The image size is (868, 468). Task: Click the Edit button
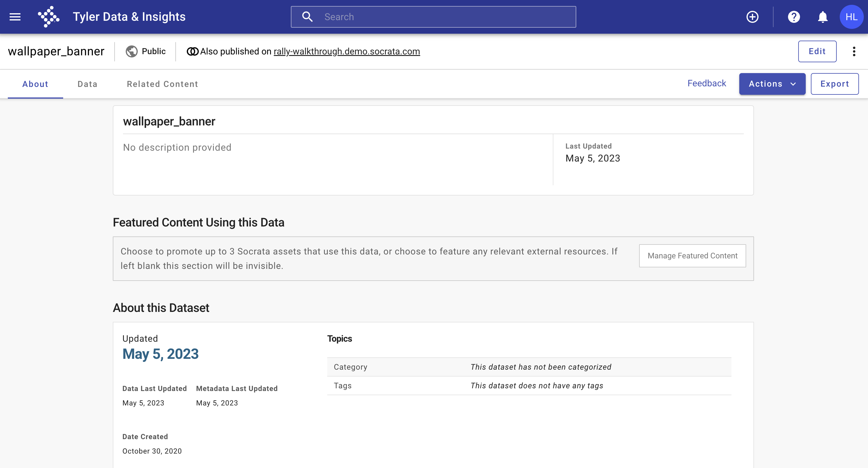[817, 51]
